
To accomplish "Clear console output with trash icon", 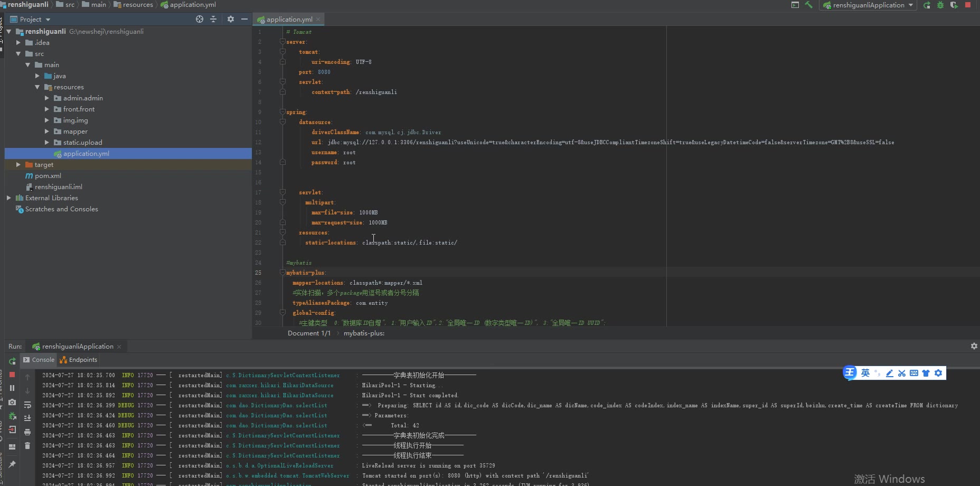I will pyautogui.click(x=27, y=445).
